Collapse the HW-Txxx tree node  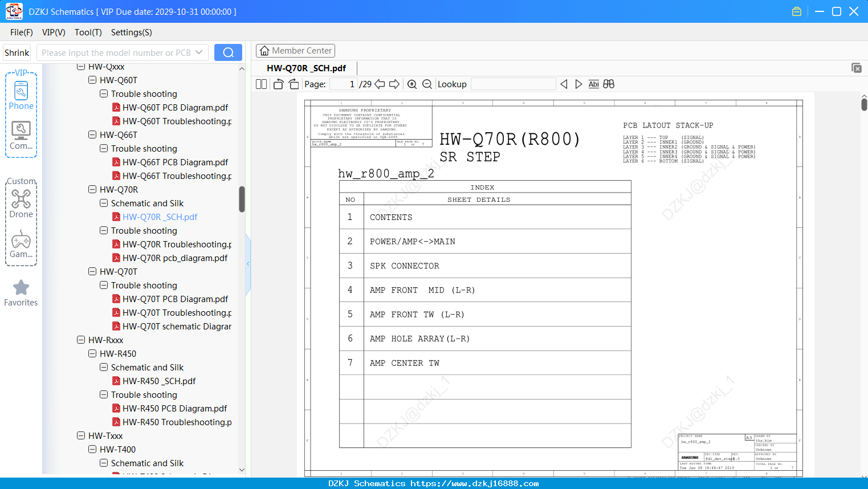pos(81,436)
